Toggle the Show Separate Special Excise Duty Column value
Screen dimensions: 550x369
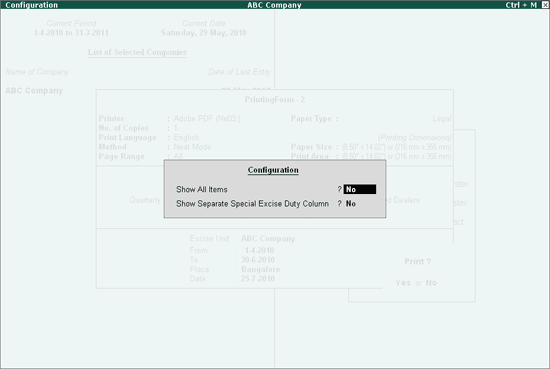pyautogui.click(x=351, y=204)
